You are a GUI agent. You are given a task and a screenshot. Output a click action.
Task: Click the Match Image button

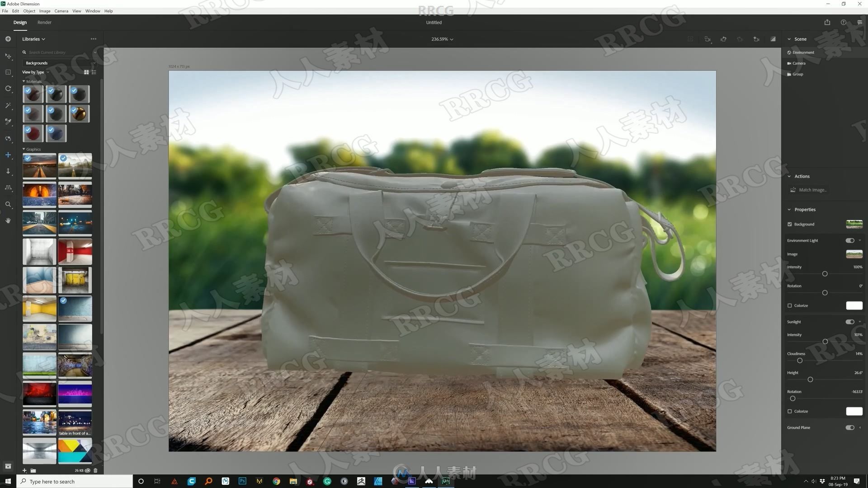(x=812, y=189)
